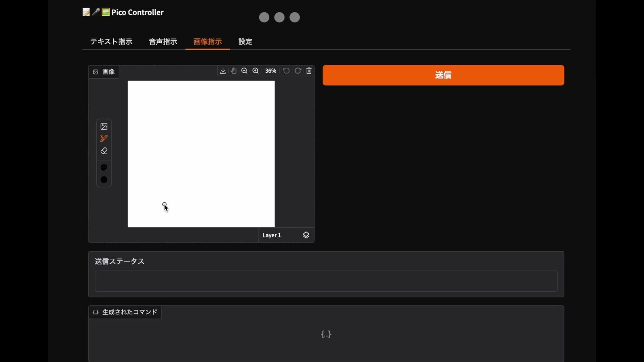Click the 36% zoom level indicator
This screenshot has height=362, width=644.
pos(270,71)
